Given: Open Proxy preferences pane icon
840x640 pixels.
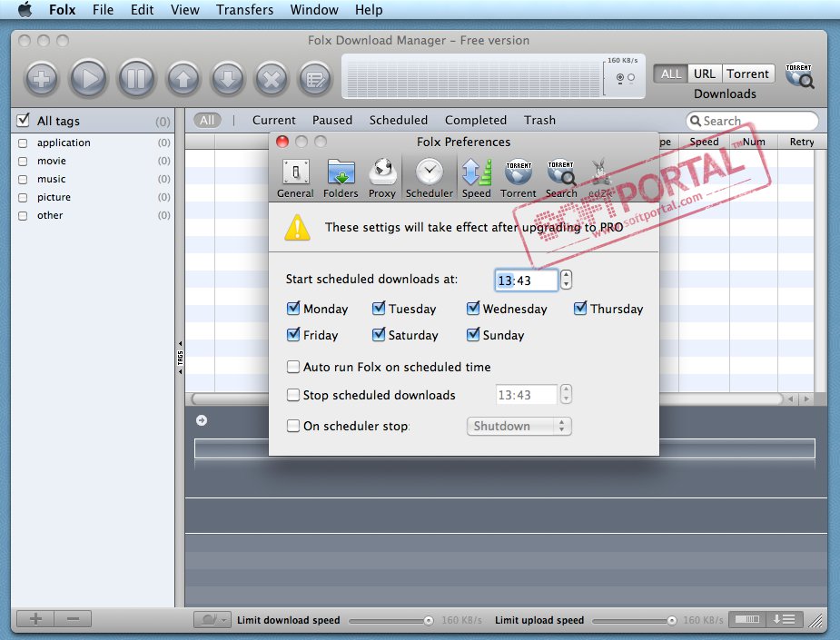Looking at the screenshot, I should tap(382, 179).
